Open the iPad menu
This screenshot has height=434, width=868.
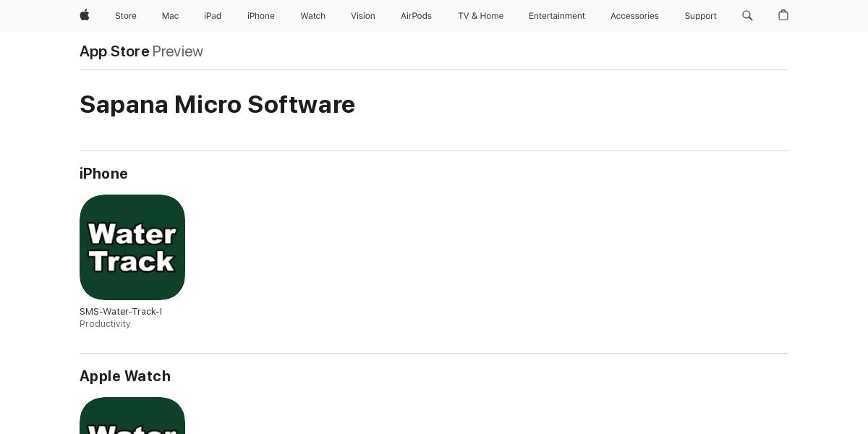pyautogui.click(x=213, y=16)
